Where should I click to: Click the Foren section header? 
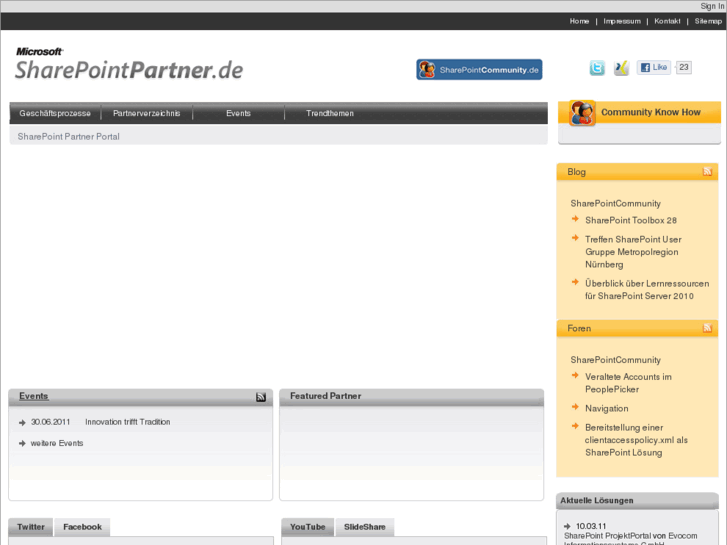[638, 328]
